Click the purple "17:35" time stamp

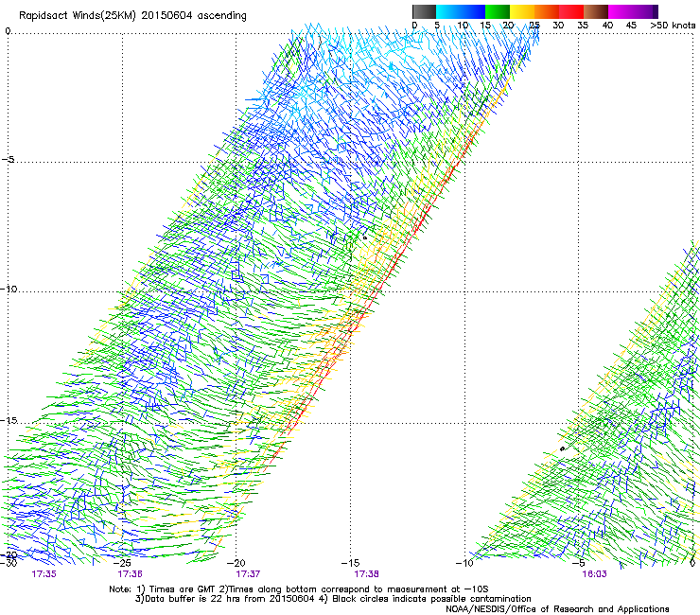44,574
